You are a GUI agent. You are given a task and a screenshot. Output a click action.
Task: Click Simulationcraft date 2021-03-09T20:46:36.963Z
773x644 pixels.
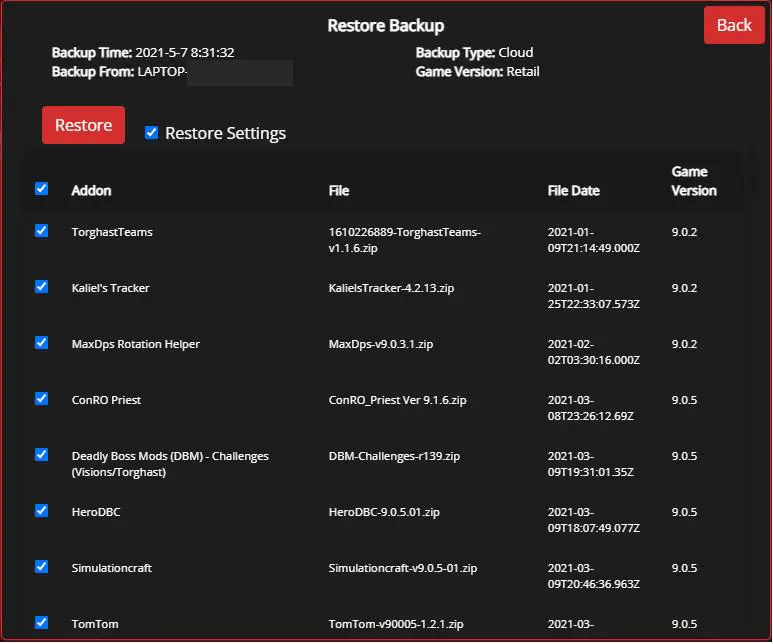pyautogui.click(x=594, y=576)
